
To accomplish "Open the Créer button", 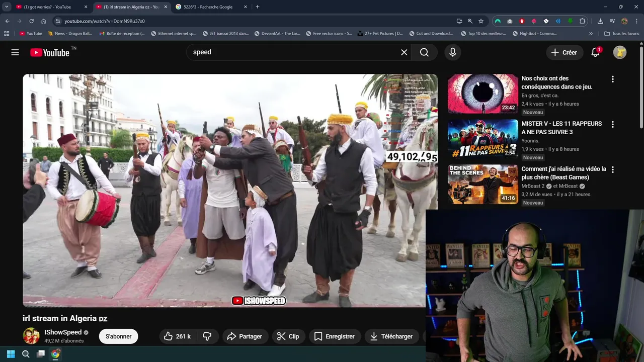I will pyautogui.click(x=565, y=52).
